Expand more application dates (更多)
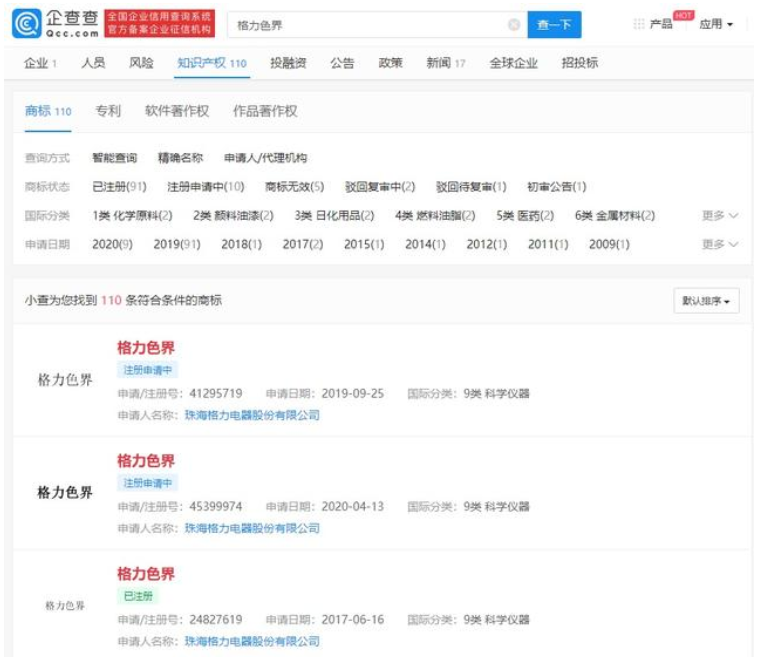The image size is (767, 657). [720, 244]
